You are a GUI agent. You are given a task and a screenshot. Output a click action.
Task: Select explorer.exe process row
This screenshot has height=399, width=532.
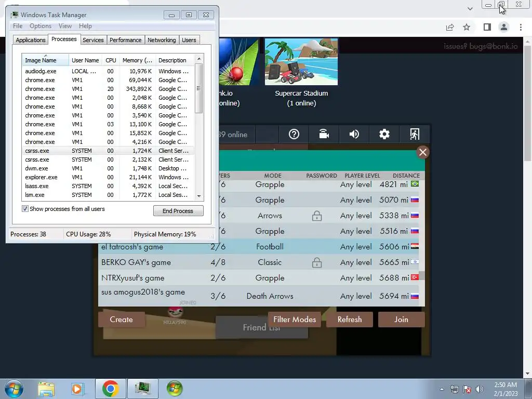point(108,177)
